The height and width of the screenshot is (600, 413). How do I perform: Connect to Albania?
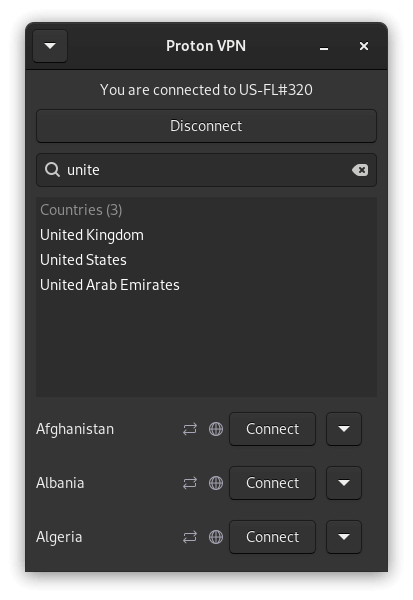tap(273, 483)
